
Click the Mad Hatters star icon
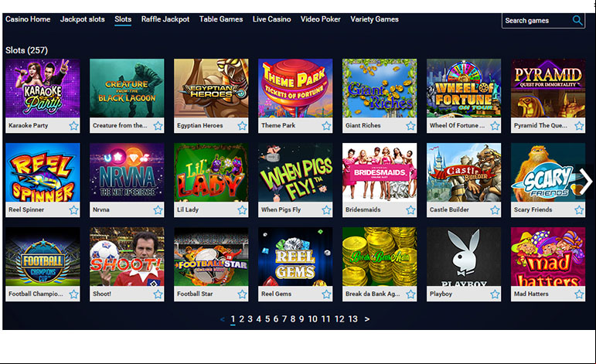(x=579, y=294)
